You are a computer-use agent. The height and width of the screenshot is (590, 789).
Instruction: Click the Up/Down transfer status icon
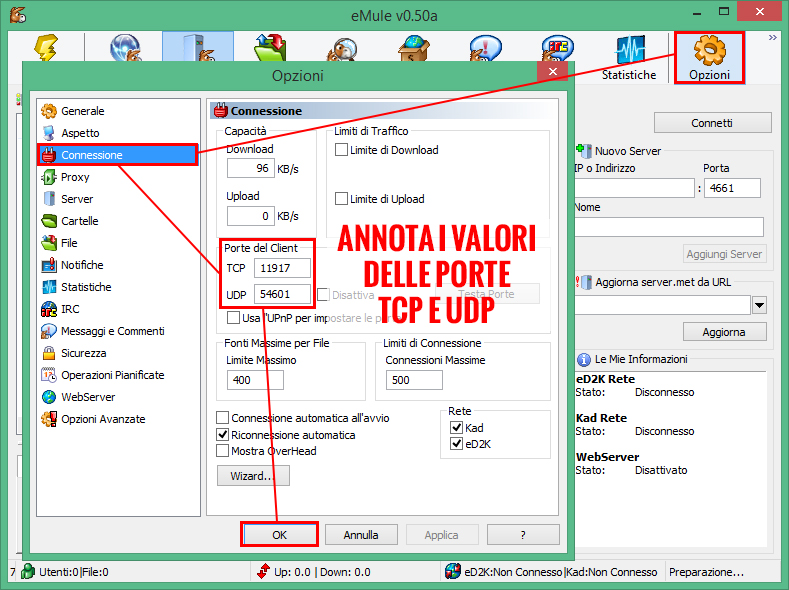263,572
